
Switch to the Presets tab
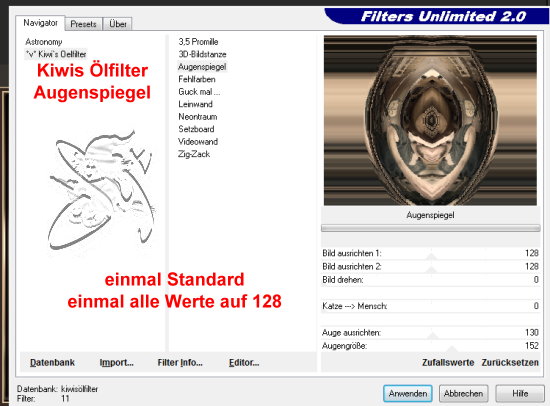(x=83, y=24)
